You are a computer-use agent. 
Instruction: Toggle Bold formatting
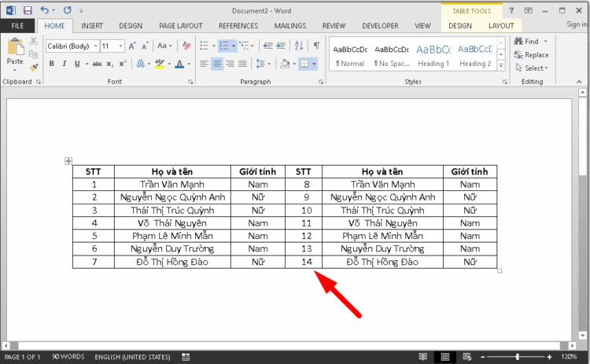[x=52, y=64]
